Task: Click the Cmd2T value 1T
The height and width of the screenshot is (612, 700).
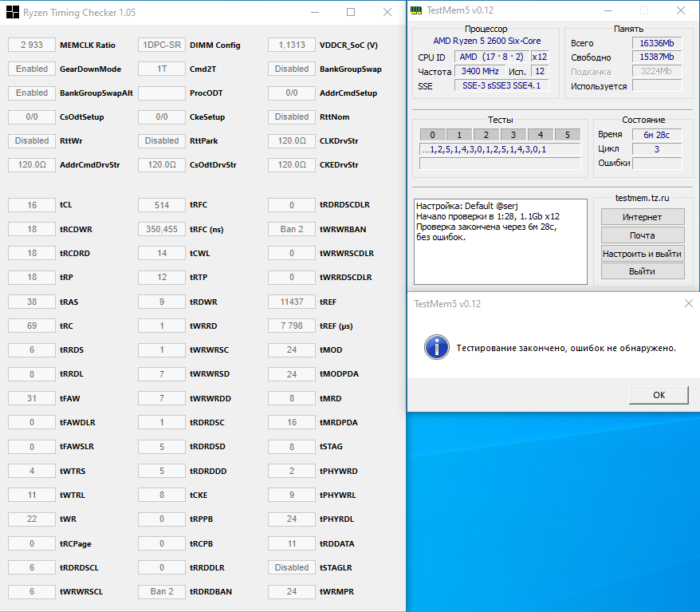Action: 162,69
